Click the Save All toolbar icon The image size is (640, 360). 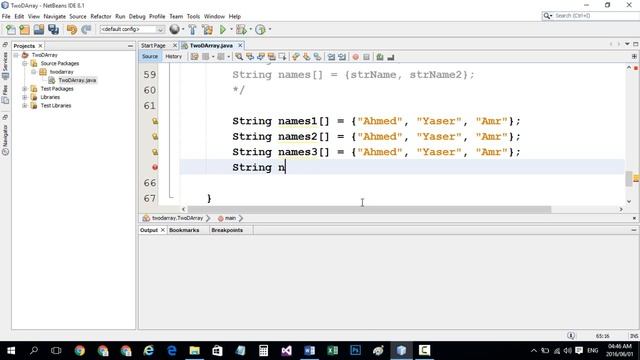coord(53,29)
